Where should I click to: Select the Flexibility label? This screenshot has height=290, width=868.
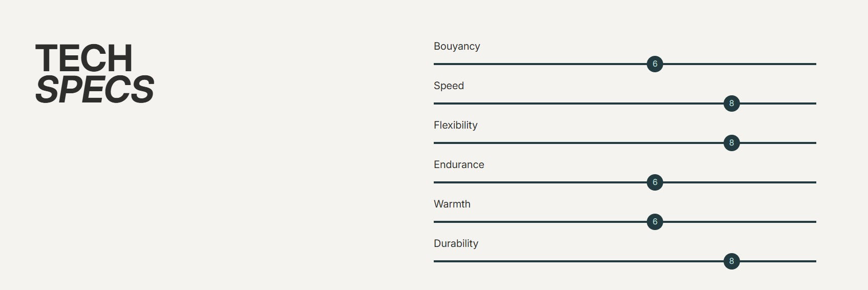pyautogui.click(x=455, y=125)
